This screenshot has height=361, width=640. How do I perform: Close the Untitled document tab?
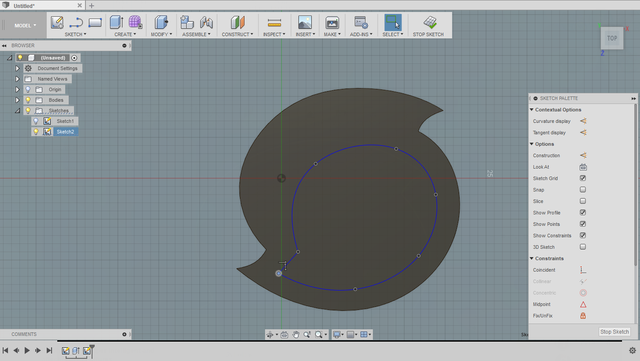click(x=80, y=5)
